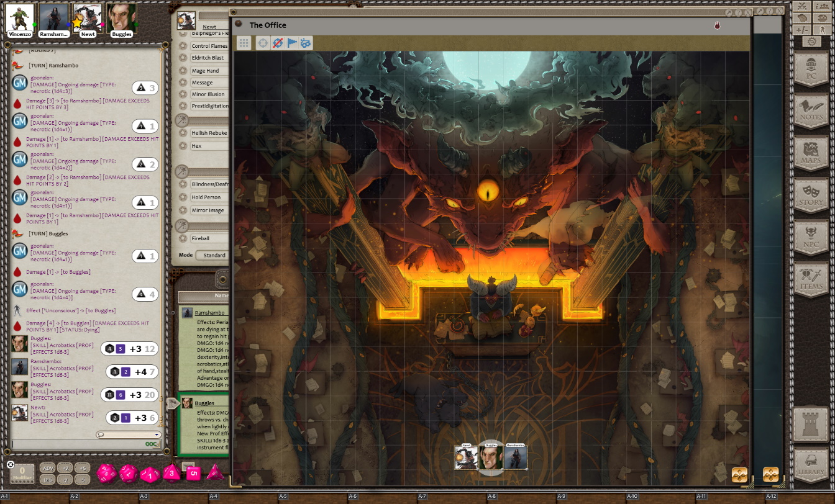Viewport: 835px width, 504px height.
Task: Roll the pink d12 die
Action: pyautogui.click(x=129, y=474)
